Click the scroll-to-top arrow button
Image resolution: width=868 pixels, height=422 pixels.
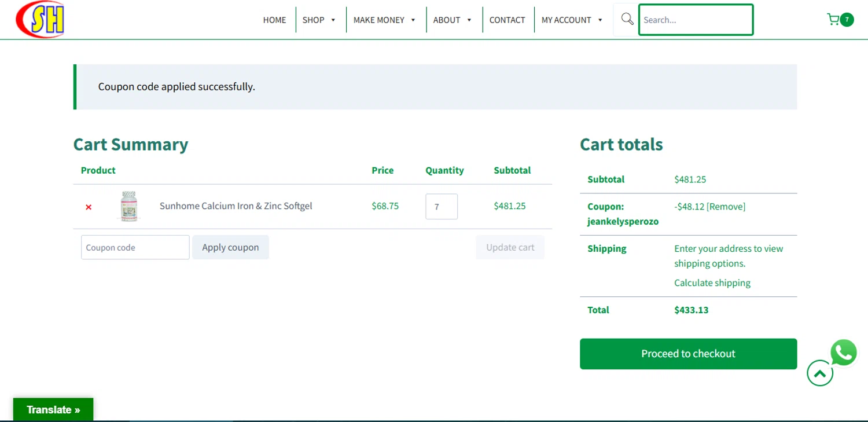coord(820,373)
